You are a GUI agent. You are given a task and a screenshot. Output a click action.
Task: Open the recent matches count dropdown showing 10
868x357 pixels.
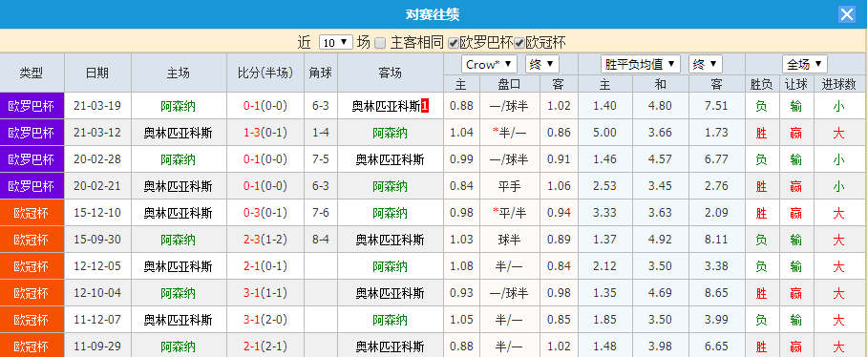point(336,43)
